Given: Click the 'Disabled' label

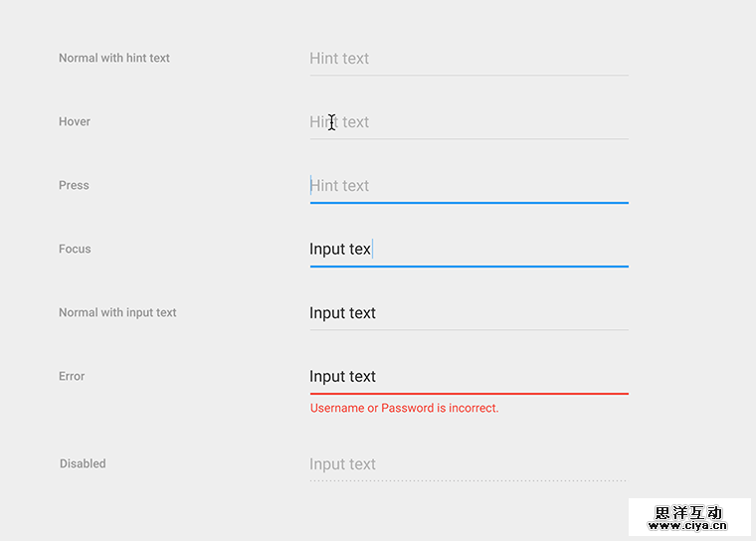Looking at the screenshot, I should 83,464.
